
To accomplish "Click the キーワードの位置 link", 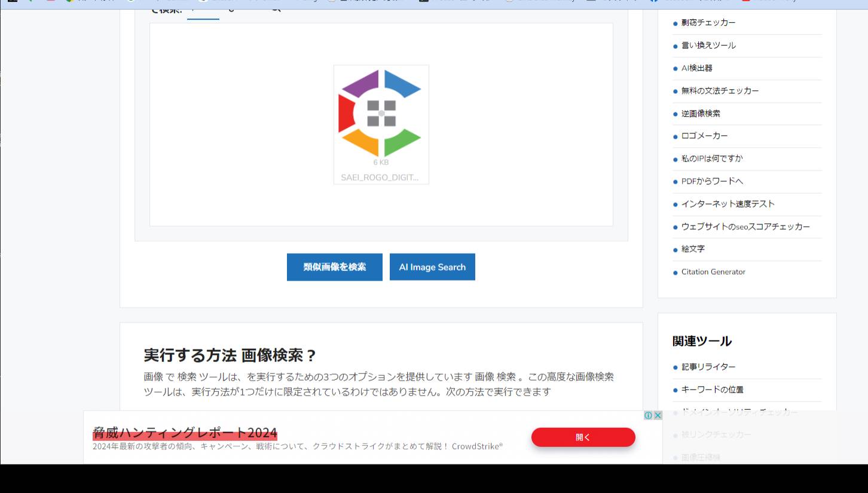I will (713, 389).
